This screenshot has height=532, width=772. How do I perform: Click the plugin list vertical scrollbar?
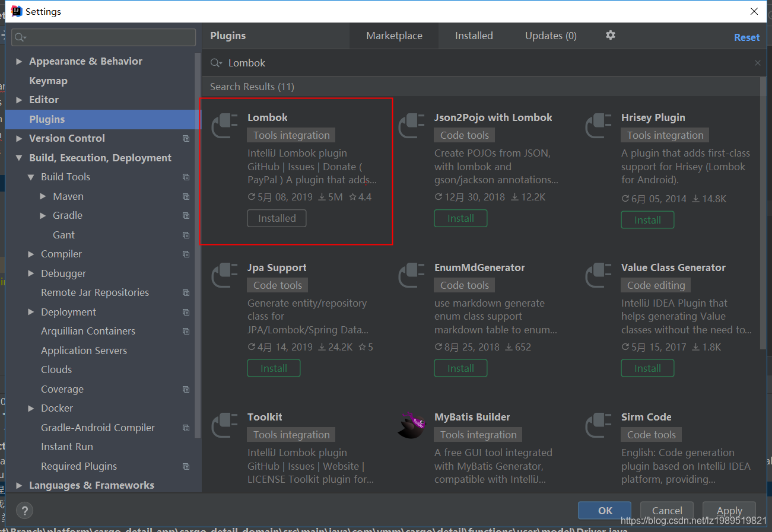tap(763, 214)
